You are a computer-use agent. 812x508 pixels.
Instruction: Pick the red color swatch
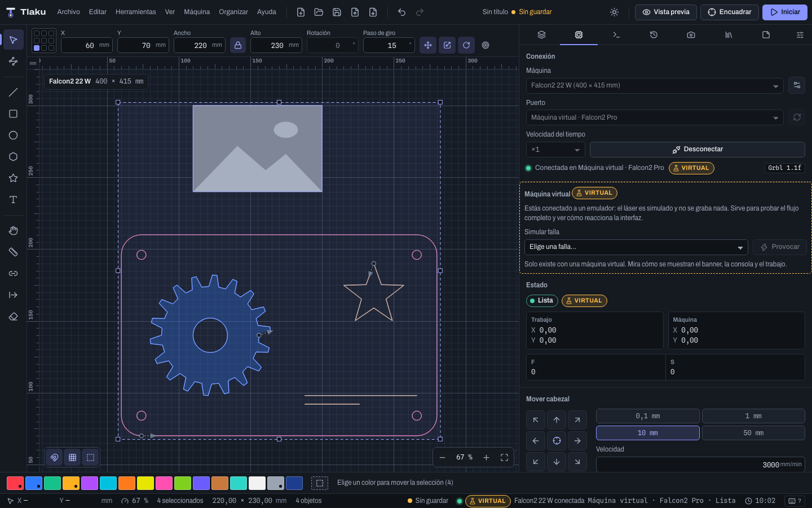[15, 483]
